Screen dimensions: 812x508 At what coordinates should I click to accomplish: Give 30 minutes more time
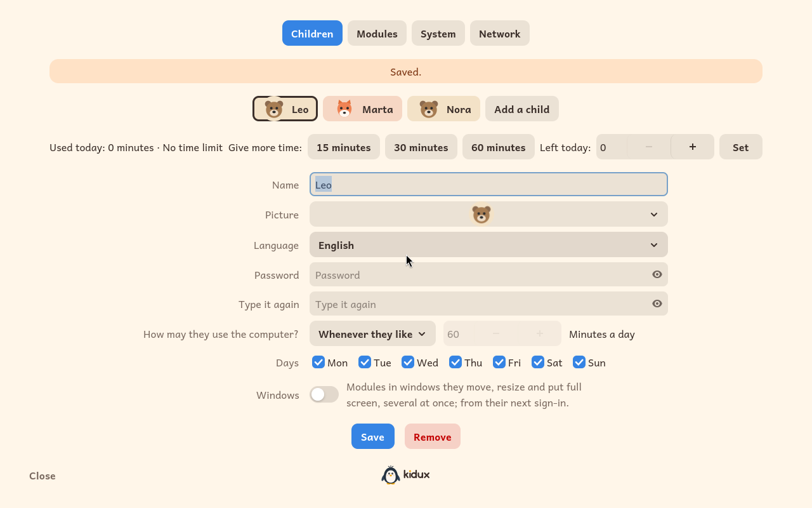pyautogui.click(x=421, y=147)
